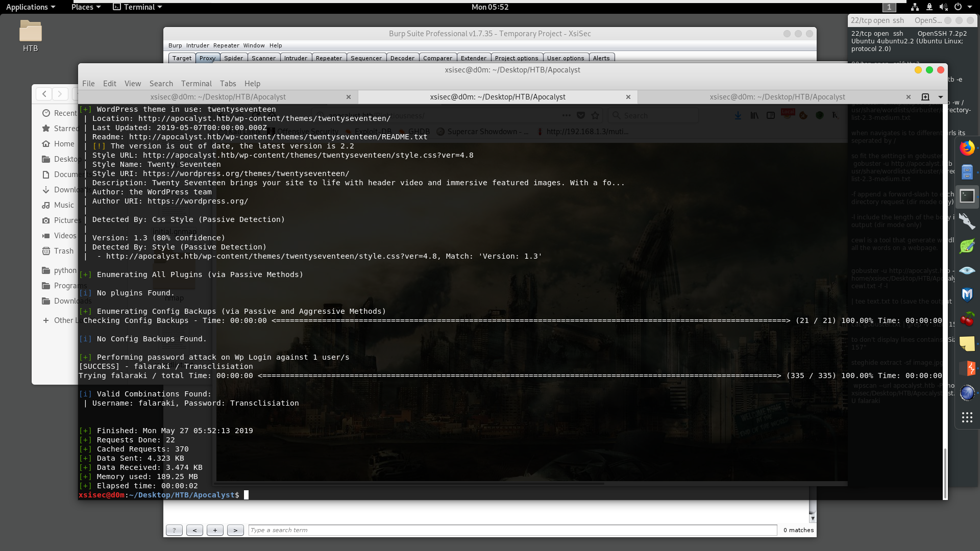Screen dimensions: 980x551
Task: Open Home in the Files sidebar
Action: 58,144
